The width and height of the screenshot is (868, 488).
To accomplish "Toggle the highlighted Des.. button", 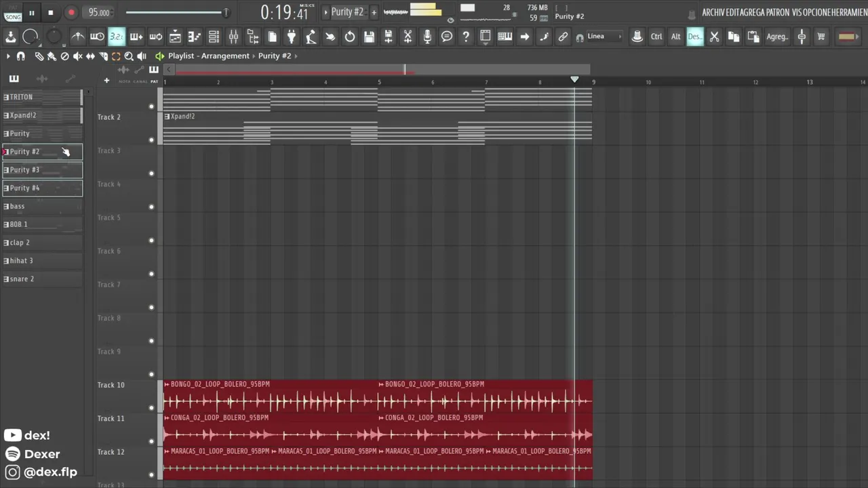I will (695, 37).
